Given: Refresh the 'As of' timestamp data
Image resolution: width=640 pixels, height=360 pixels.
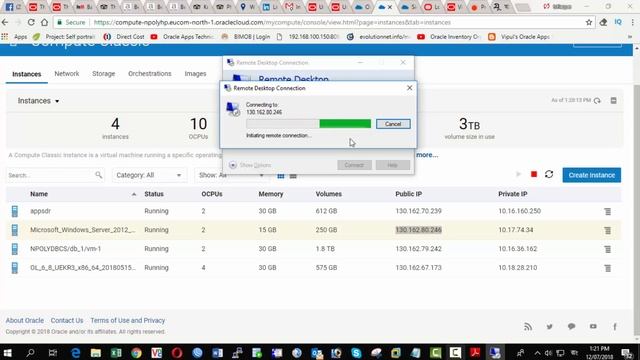Looking at the screenshot, I should point(597,100).
